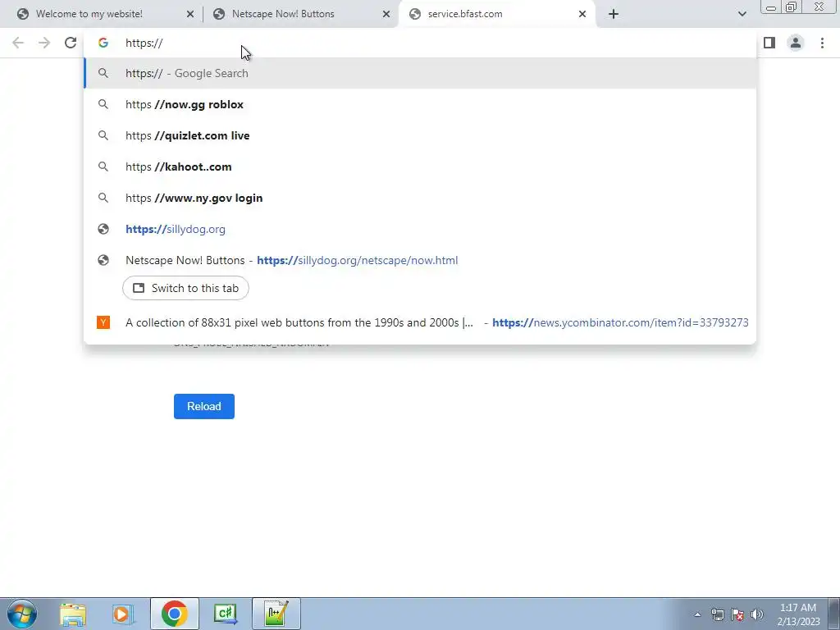
Task: Click search icon beside 'kahoot..com'
Action: click(103, 167)
